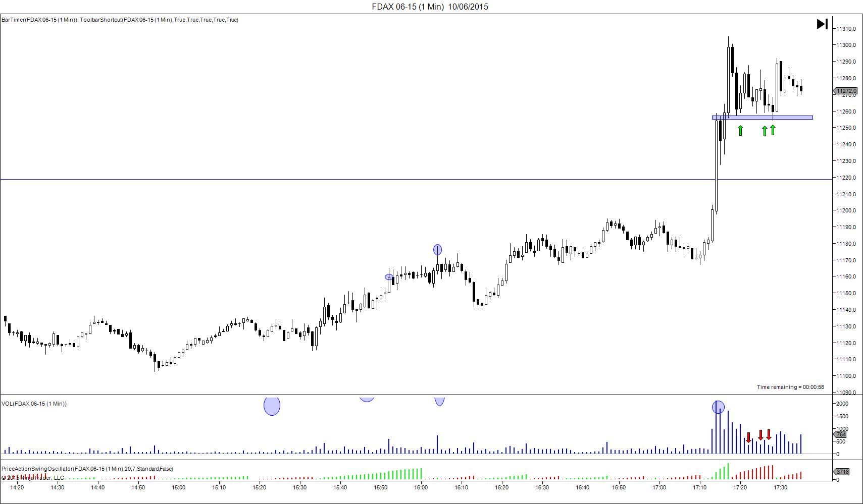Click the 11120,0 price axis label
The image size is (863, 504).
846,343
